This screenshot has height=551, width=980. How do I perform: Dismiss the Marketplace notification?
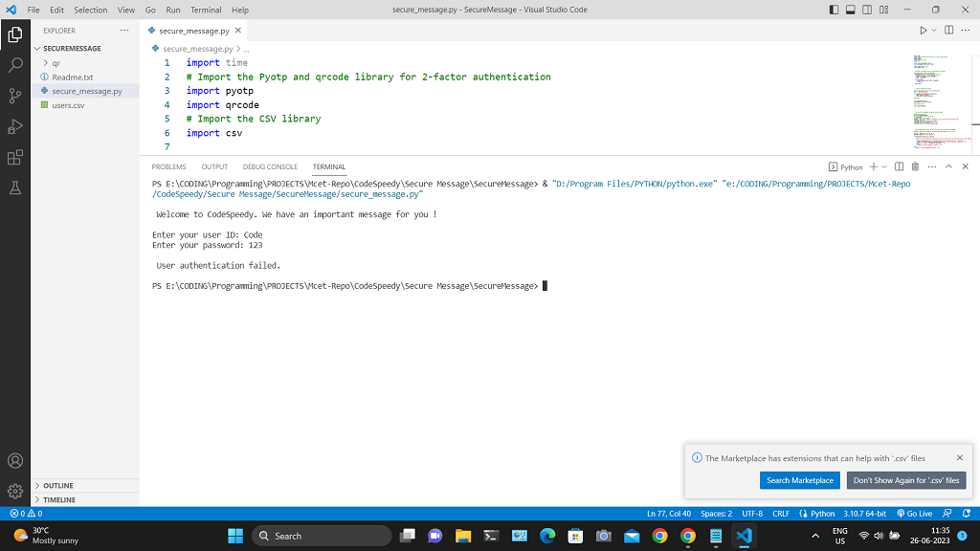coord(960,458)
